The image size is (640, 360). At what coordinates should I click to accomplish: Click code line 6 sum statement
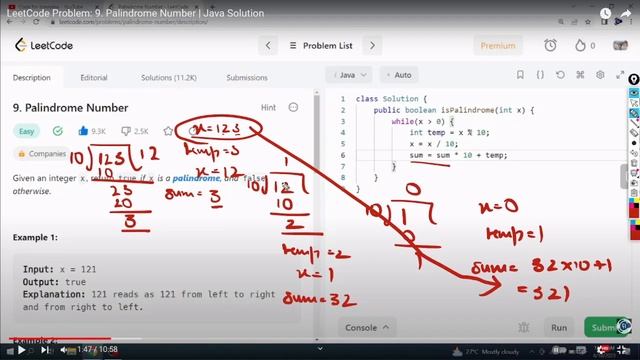point(458,155)
